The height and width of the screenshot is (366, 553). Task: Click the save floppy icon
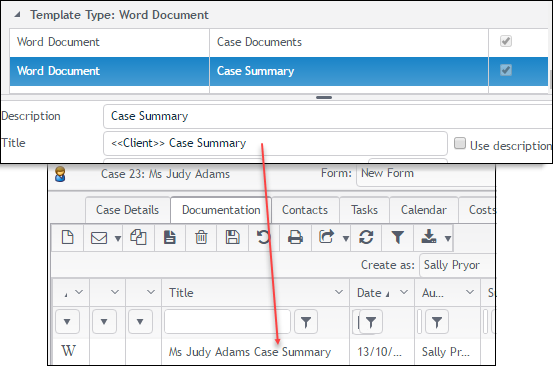click(232, 237)
